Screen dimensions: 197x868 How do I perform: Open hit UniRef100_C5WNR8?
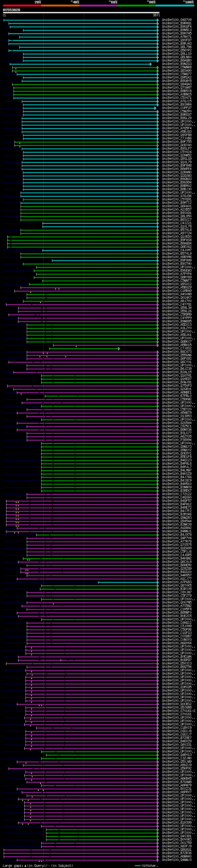click(x=177, y=67)
